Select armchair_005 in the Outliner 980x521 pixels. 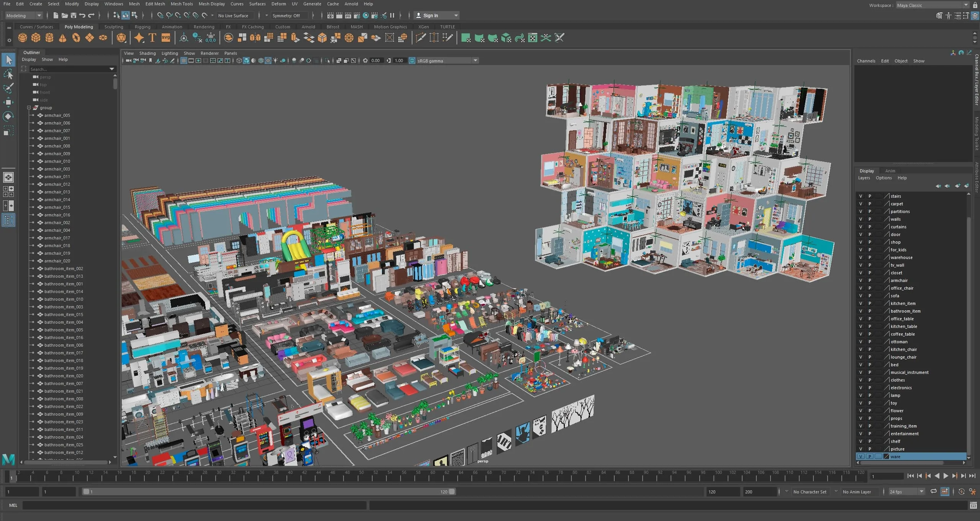57,115
